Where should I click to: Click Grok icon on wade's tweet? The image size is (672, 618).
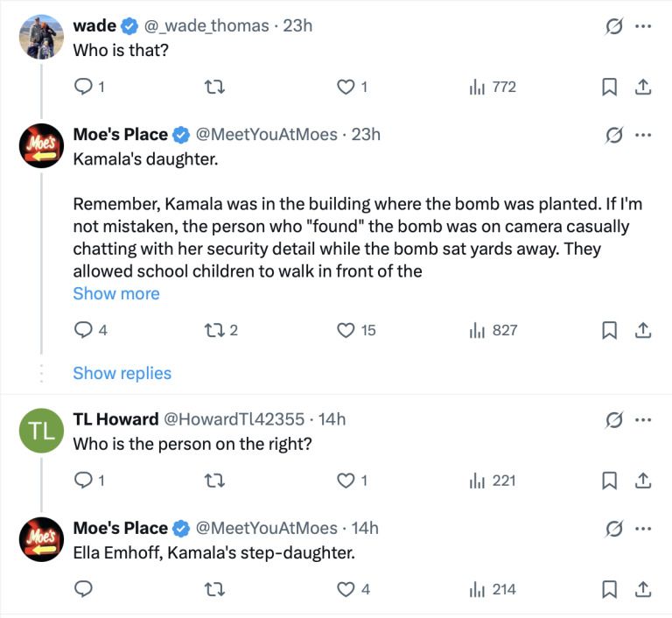click(x=614, y=26)
